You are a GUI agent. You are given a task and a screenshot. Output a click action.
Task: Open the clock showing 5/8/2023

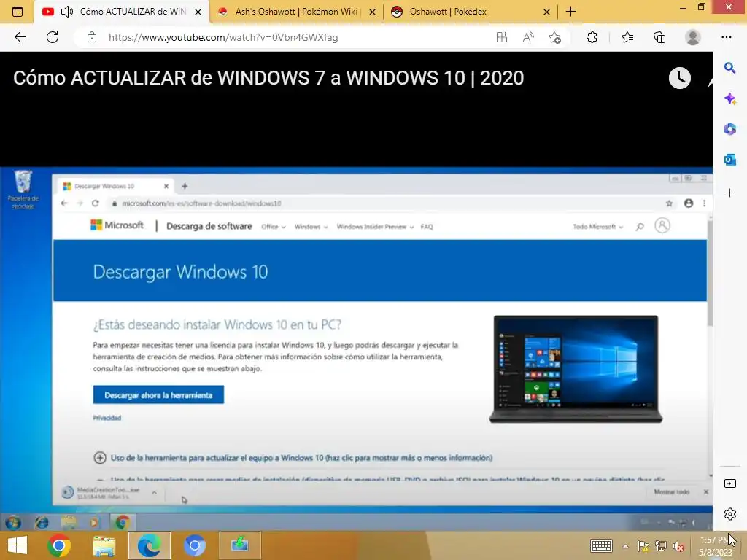point(716,547)
